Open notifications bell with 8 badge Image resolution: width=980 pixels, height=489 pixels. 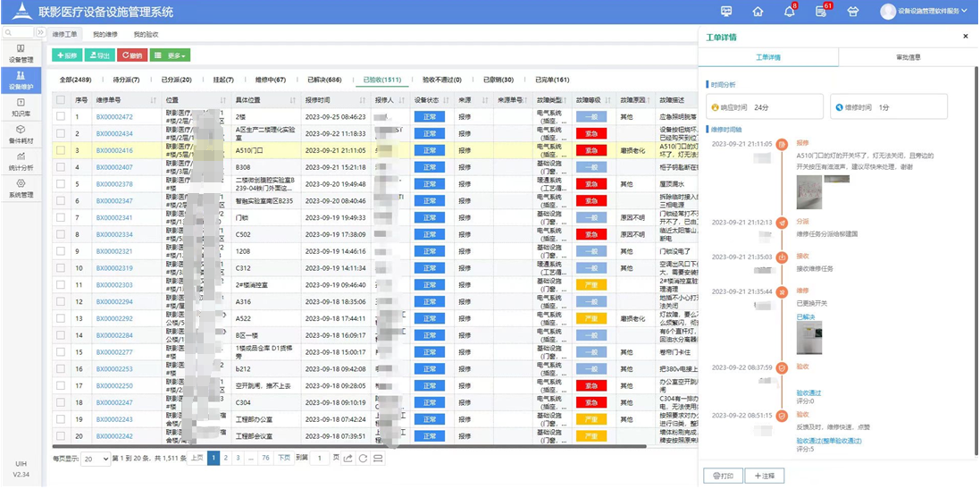789,12
